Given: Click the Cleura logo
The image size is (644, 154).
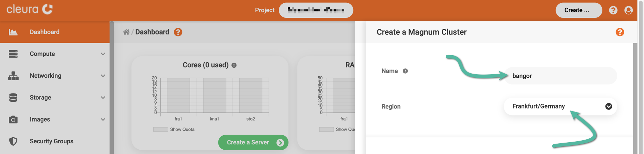Looking at the screenshot, I should (30, 9).
